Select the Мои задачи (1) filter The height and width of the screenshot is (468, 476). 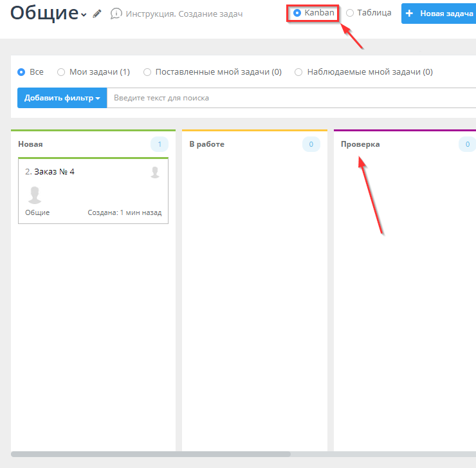61,72
